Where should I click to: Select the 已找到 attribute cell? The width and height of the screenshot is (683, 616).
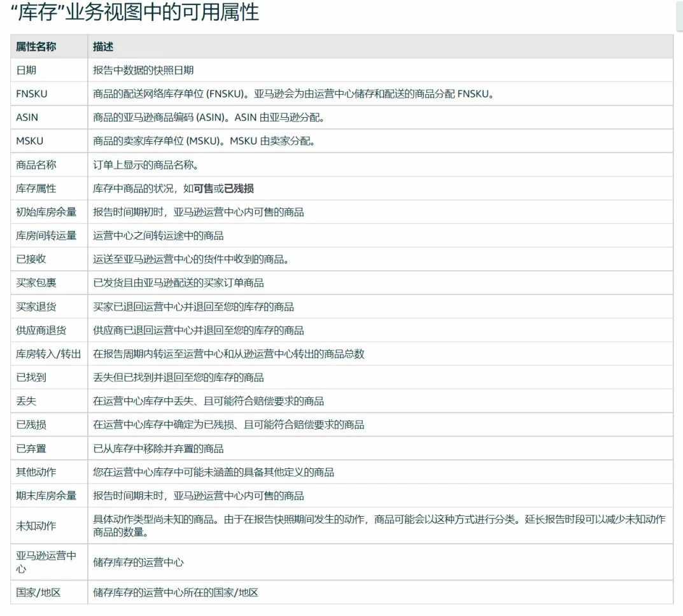49,377
